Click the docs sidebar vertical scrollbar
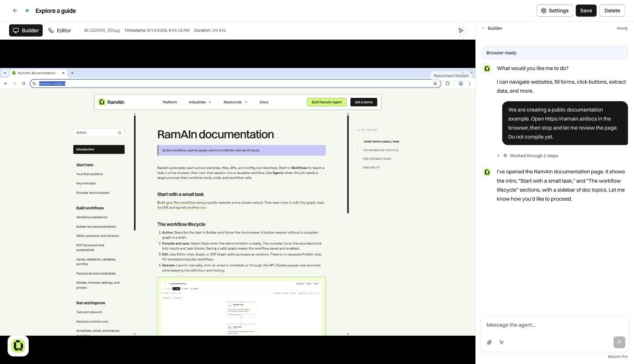Image resolution: width=634 pixels, height=364 pixels. point(135,172)
